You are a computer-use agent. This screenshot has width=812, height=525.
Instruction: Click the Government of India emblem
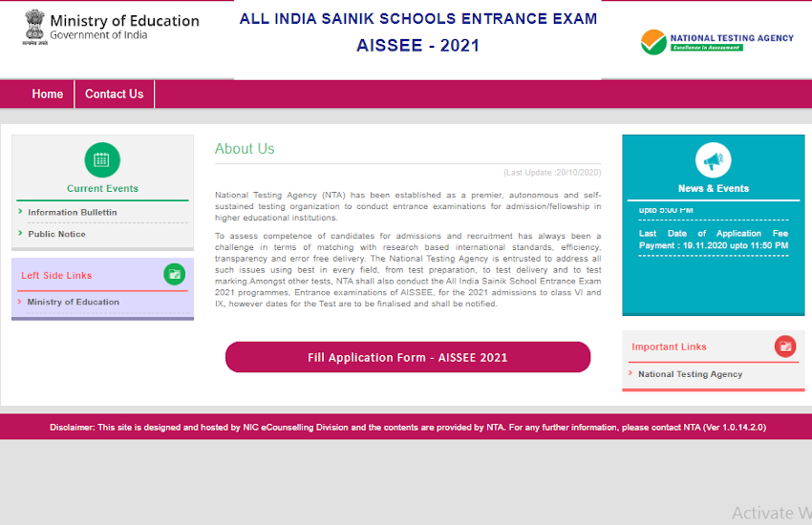34,28
